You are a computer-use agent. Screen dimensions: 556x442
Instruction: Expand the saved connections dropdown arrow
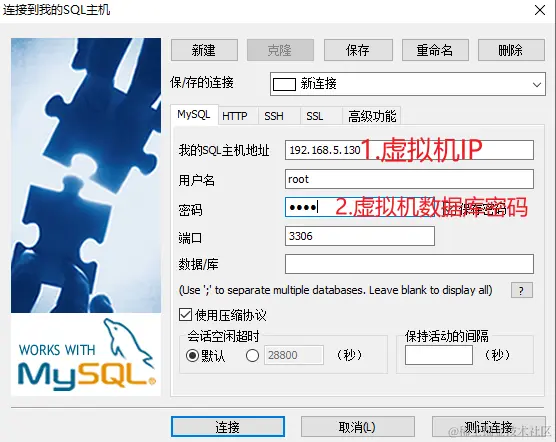click(x=536, y=85)
